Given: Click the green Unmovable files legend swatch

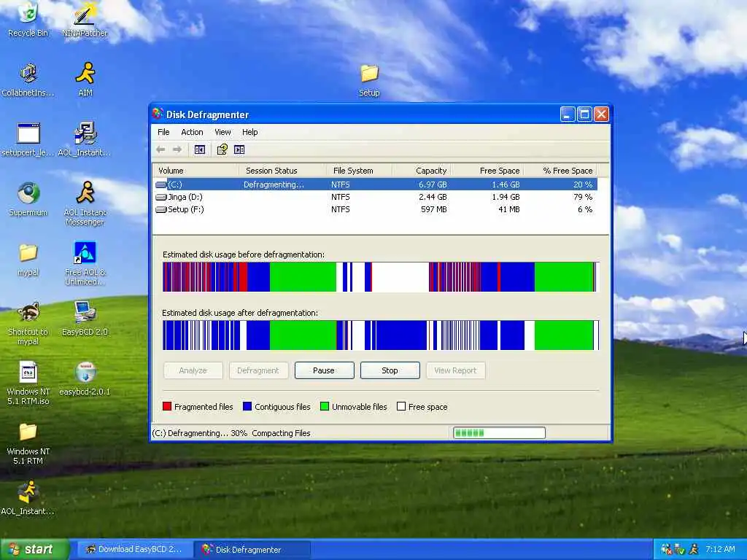Looking at the screenshot, I should [x=325, y=406].
